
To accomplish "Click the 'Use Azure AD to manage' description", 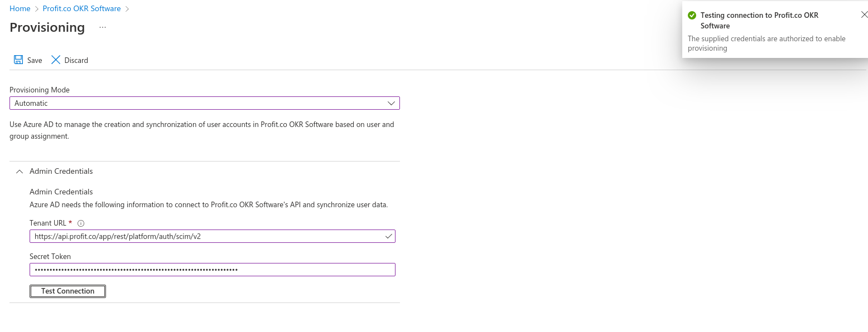I will coord(202,130).
